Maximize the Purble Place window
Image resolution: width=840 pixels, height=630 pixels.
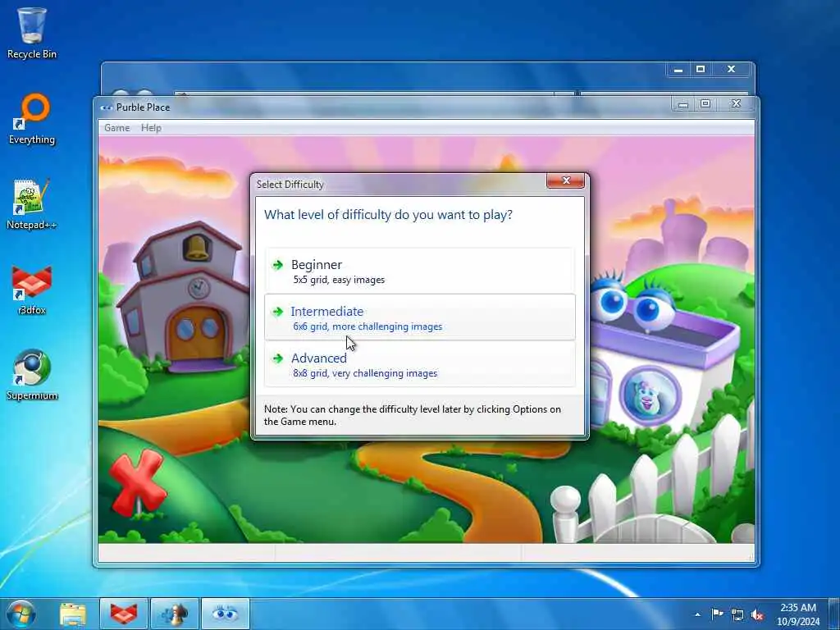point(705,104)
